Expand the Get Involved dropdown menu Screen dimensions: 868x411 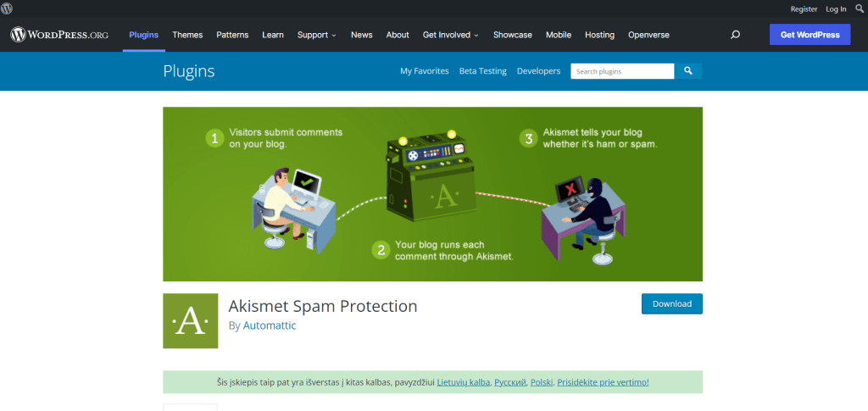click(451, 35)
